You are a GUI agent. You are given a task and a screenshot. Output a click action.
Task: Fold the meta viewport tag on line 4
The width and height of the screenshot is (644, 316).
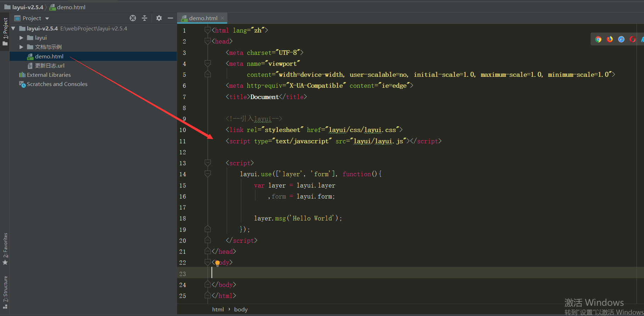[208, 64]
